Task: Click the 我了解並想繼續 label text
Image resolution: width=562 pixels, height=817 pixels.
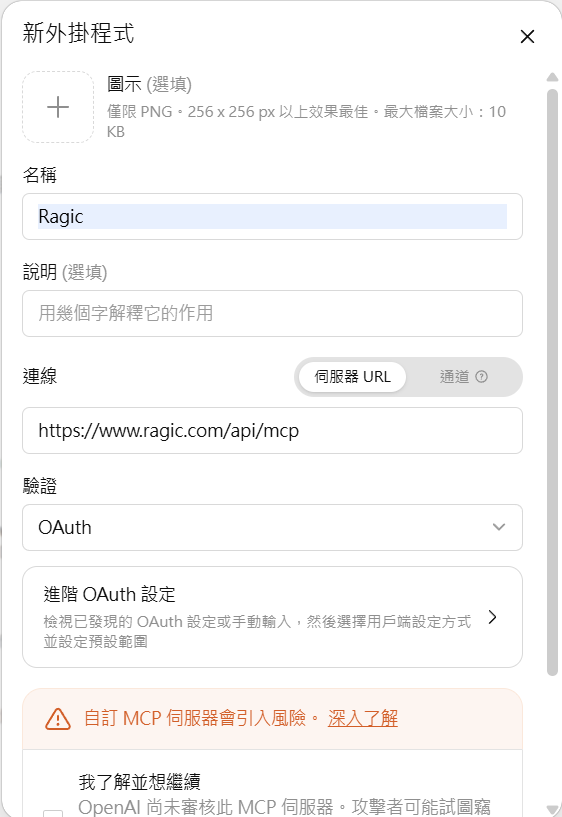Action: [140, 782]
